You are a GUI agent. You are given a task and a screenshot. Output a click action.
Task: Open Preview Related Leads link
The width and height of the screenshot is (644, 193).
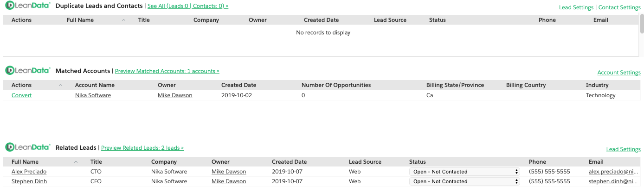142,148
